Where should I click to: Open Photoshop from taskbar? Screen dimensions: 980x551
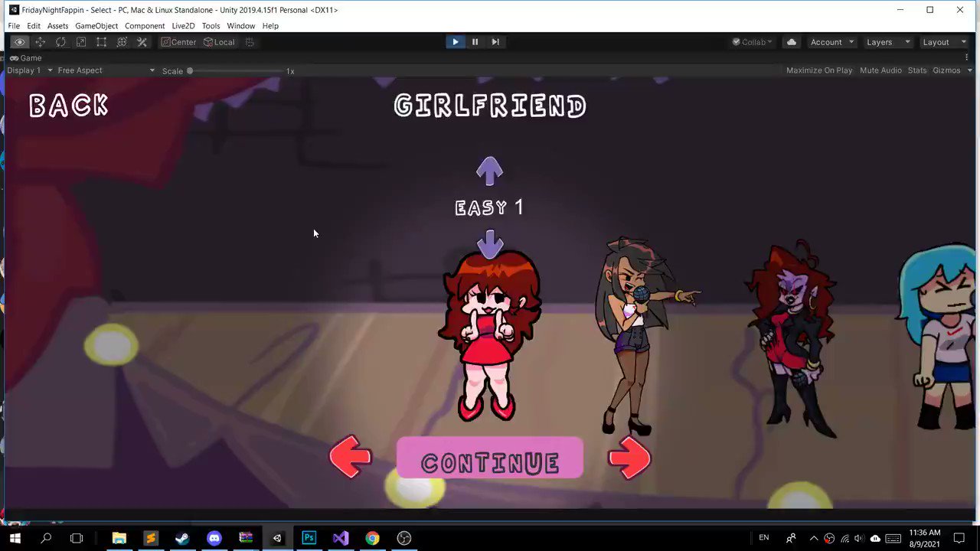tap(309, 538)
